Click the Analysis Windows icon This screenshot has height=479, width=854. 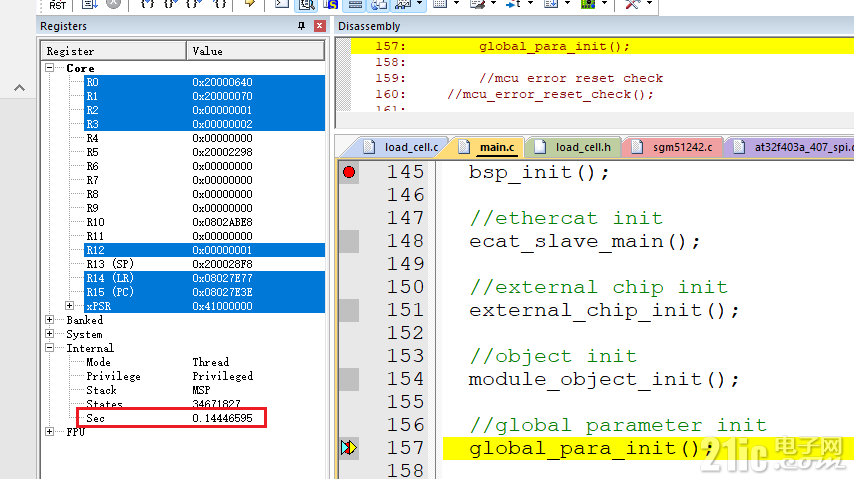pyautogui.click(x=514, y=4)
